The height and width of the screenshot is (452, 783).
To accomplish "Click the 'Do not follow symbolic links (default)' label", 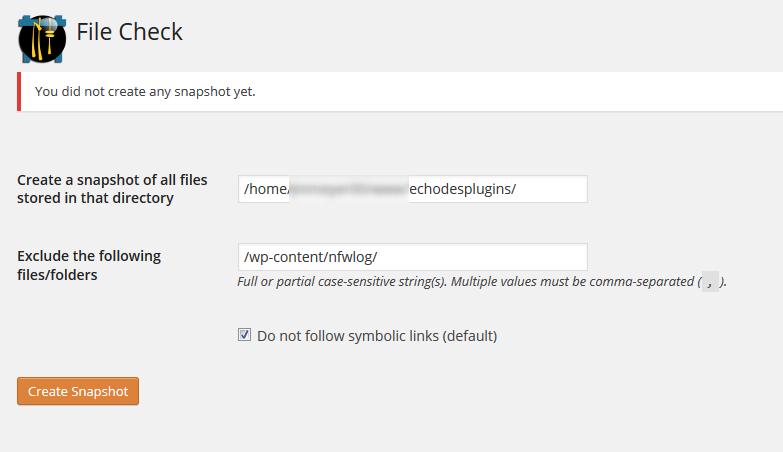I will (x=377, y=336).
